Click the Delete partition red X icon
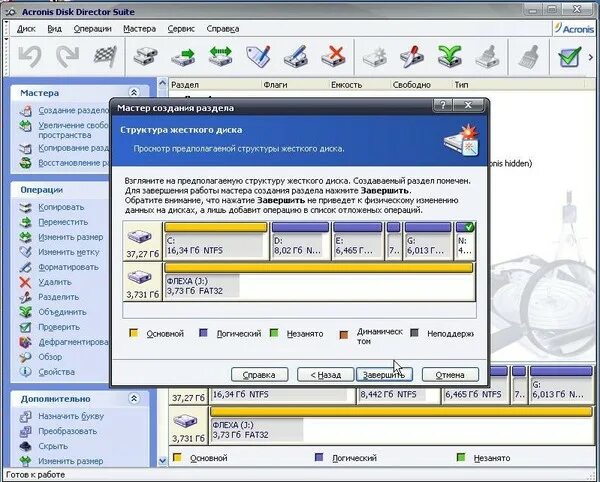 tap(334, 57)
